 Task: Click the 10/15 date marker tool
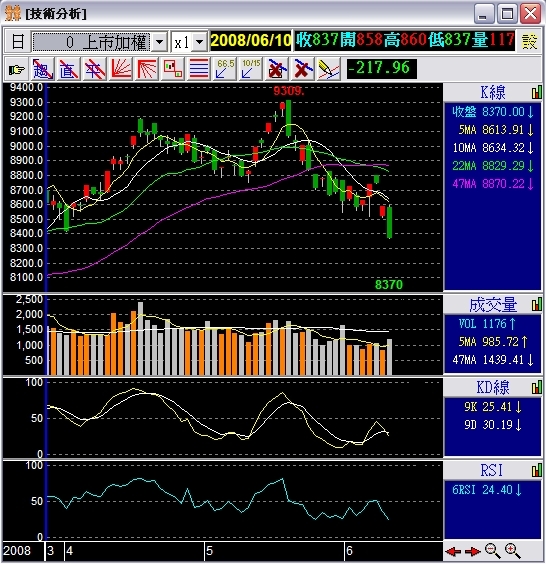[x=251, y=69]
